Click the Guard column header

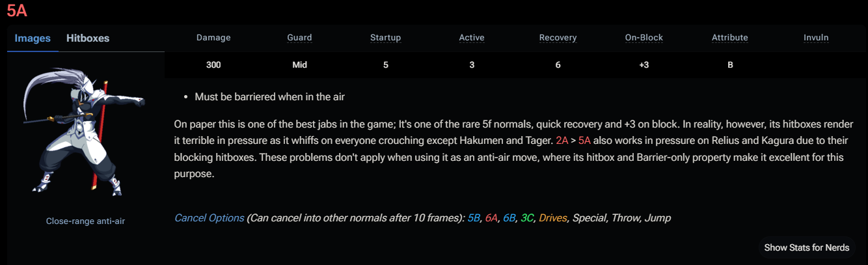[x=299, y=38]
